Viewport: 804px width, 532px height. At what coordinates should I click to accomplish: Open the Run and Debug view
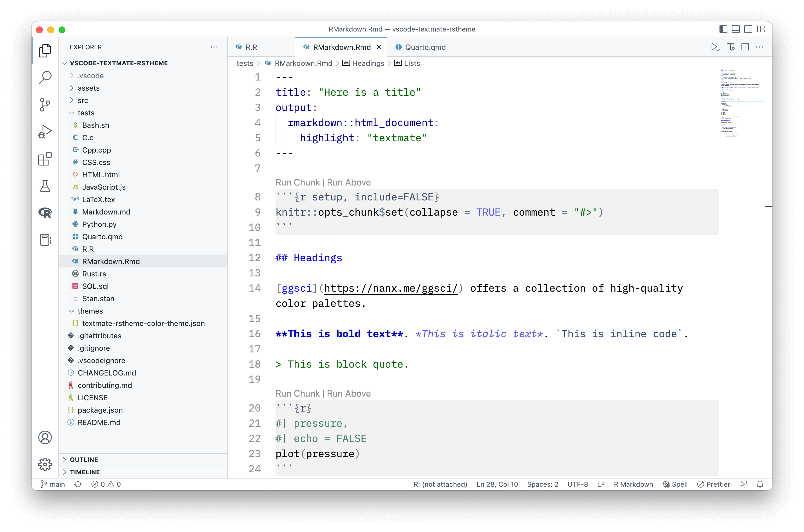45,132
